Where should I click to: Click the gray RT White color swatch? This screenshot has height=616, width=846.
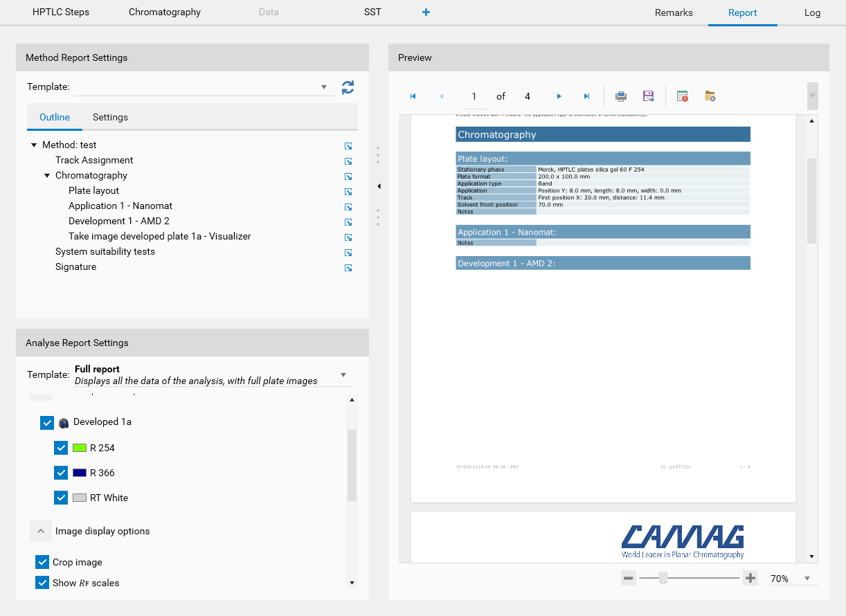coord(79,498)
